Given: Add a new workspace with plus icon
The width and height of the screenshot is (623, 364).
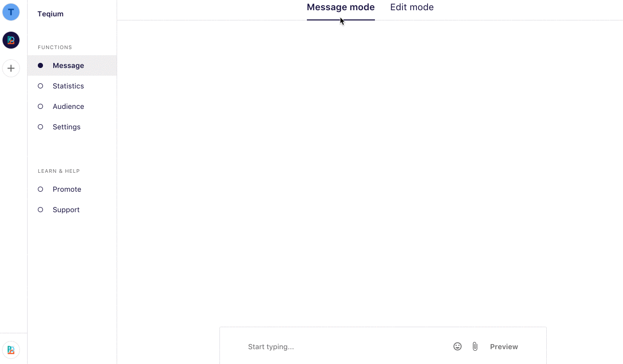Looking at the screenshot, I should [x=11, y=68].
